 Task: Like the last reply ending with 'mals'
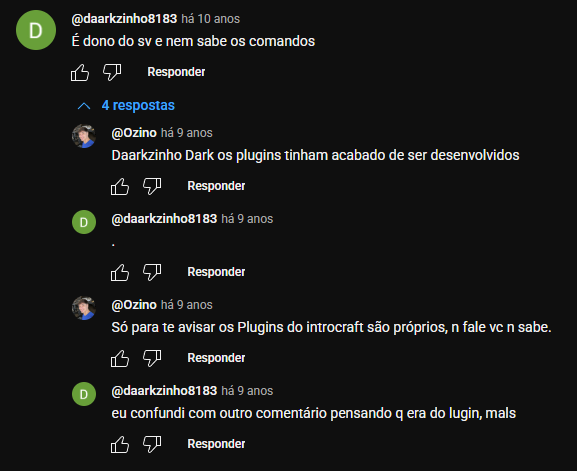tap(120, 445)
